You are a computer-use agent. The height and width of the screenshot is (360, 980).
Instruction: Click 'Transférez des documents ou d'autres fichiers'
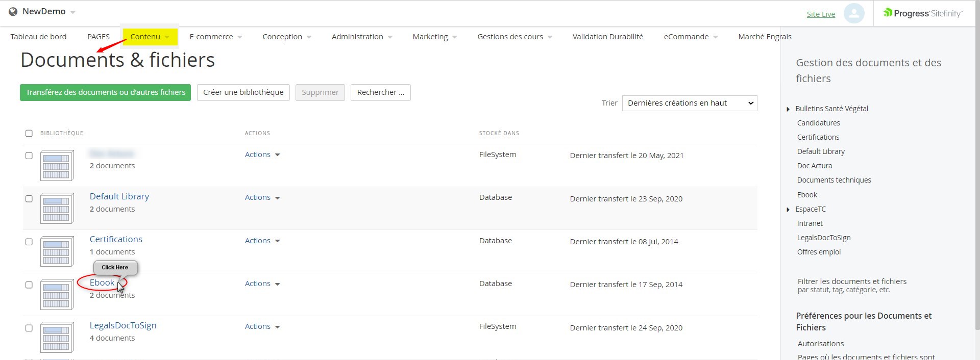(x=105, y=92)
